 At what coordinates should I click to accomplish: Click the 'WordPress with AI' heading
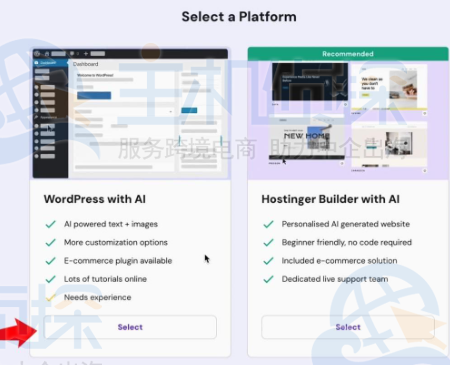95,199
